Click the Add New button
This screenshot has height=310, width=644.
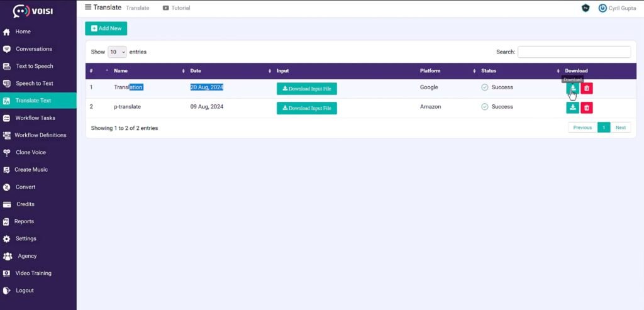coord(106,28)
